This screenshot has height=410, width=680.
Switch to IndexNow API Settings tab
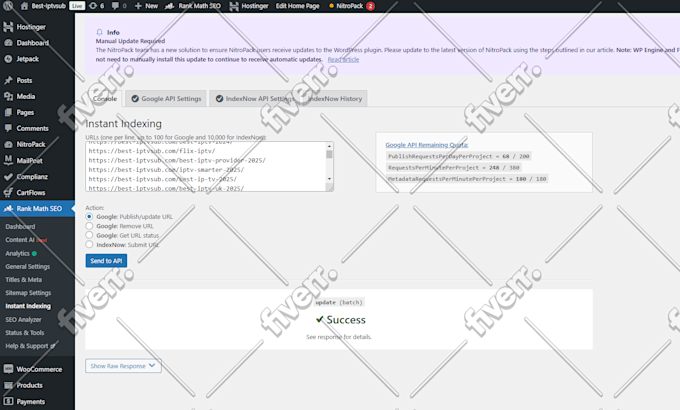point(255,98)
